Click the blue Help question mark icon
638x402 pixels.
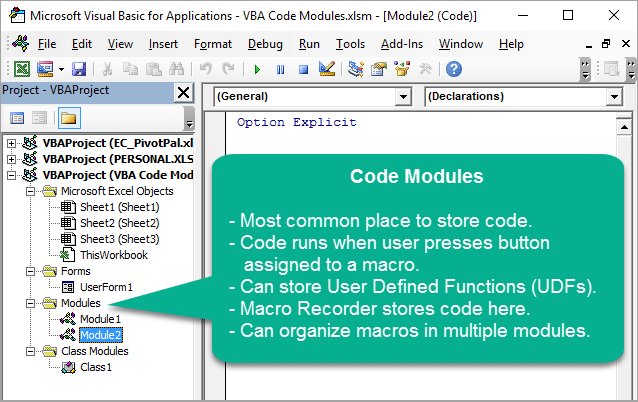(453, 69)
